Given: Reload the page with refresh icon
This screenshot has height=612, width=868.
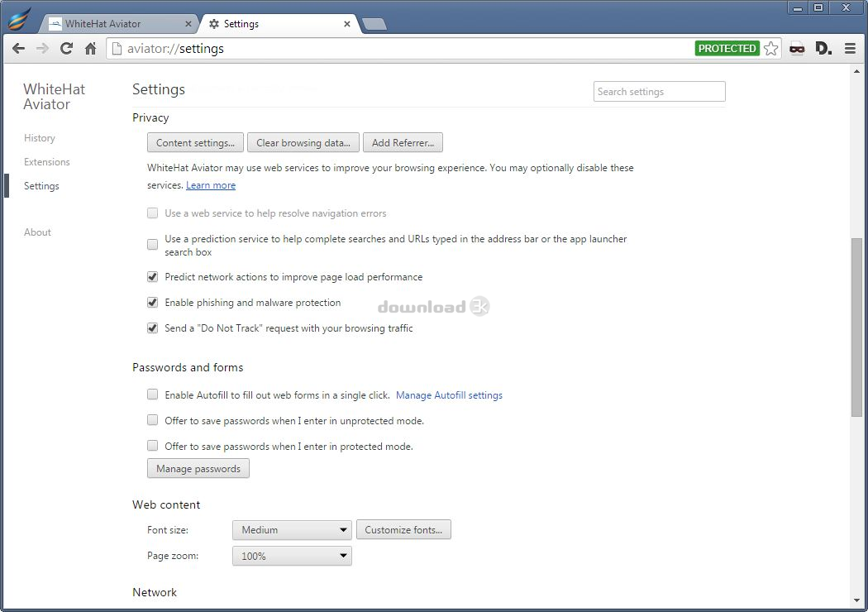Looking at the screenshot, I should coord(66,49).
